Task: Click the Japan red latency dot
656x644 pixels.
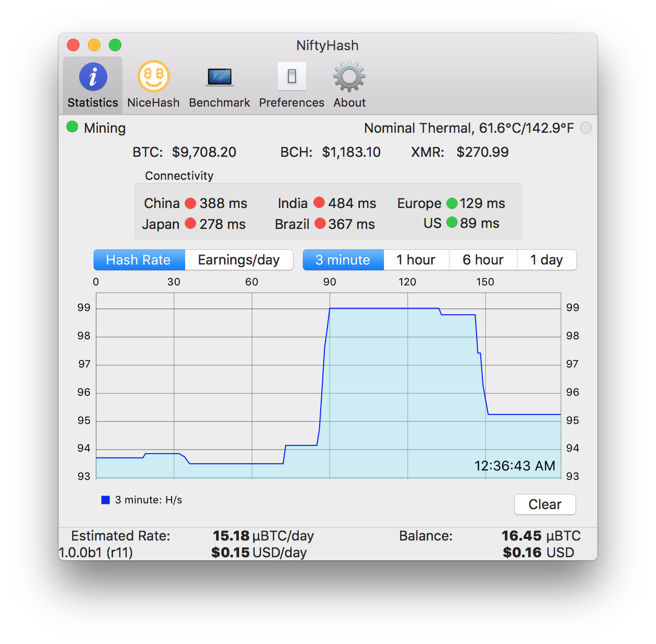Action: 190,224
